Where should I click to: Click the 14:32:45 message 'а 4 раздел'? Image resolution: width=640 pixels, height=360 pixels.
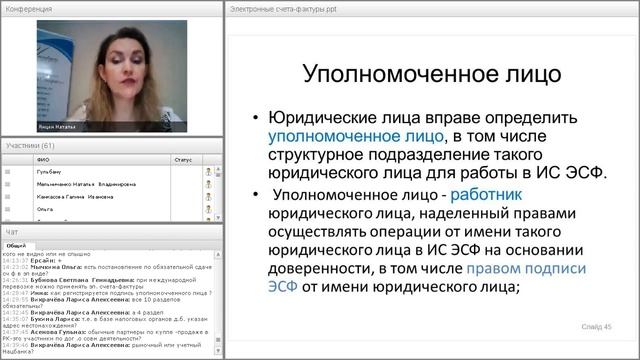click(x=83, y=312)
